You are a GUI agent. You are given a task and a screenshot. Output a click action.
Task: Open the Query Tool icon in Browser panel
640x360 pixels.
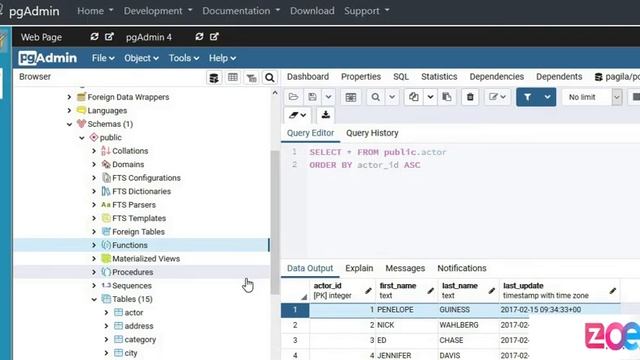214,77
